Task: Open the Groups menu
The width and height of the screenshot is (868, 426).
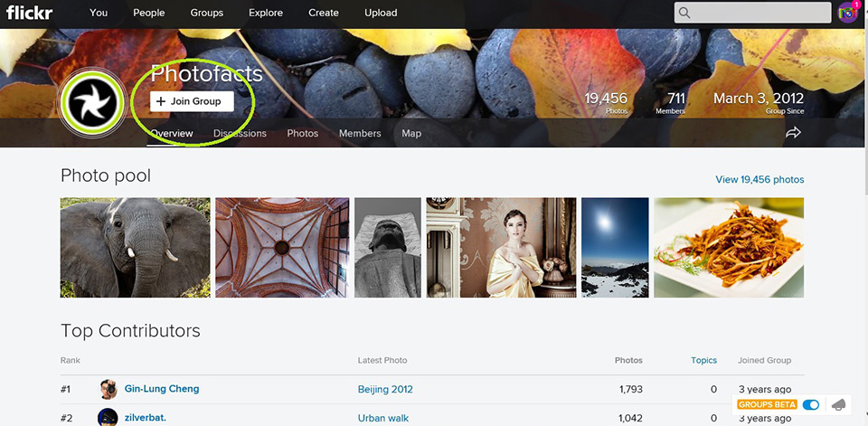Action: 207,13
